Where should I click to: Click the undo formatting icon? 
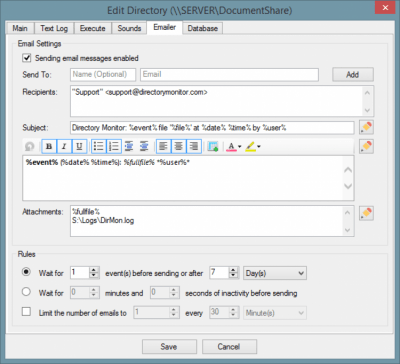[x=30, y=146]
